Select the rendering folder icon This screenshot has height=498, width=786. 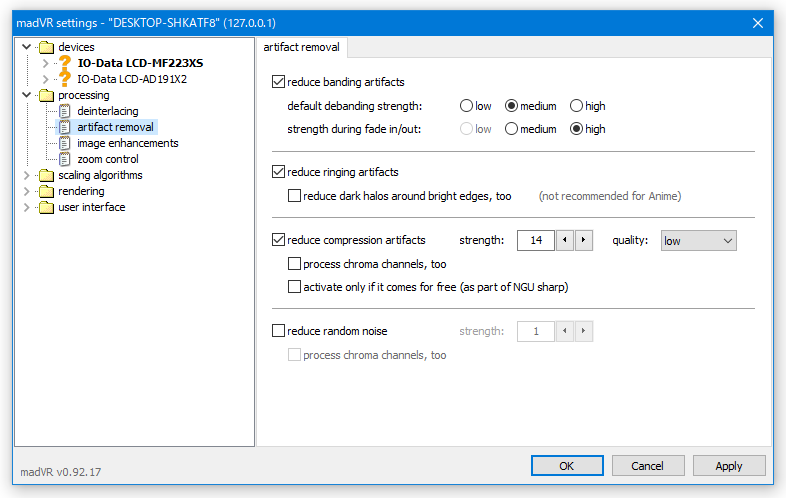pos(46,191)
